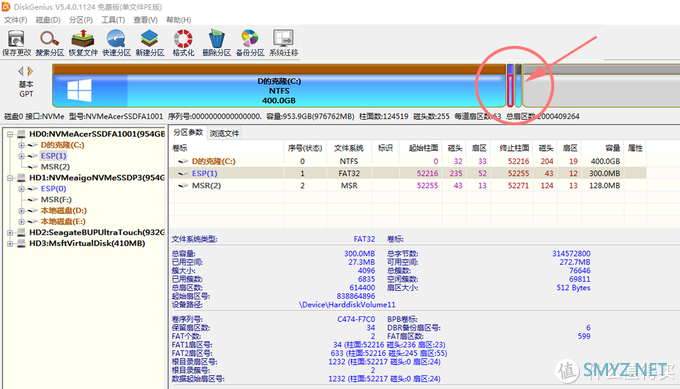The height and width of the screenshot is (389, 680).
Task: Click the New Partition (新建分区) icon
Action: 150,42
